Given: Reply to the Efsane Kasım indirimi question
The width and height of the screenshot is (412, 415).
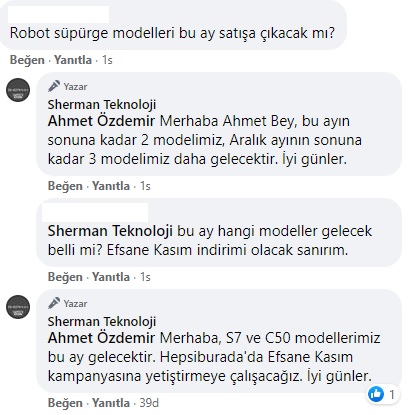Looking at the screenshot, I should [x=111, y=277].
